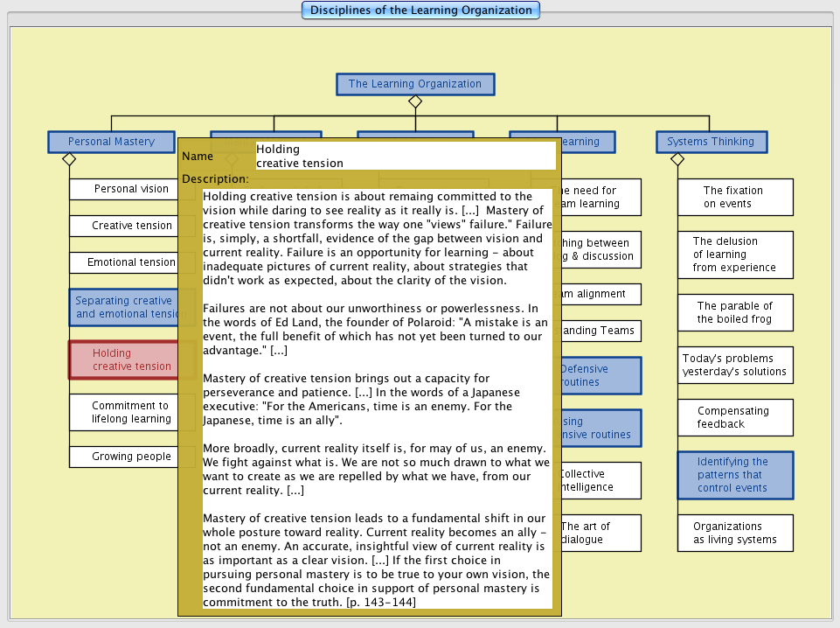Click the diamond connector under The Learning Organization

415,102
